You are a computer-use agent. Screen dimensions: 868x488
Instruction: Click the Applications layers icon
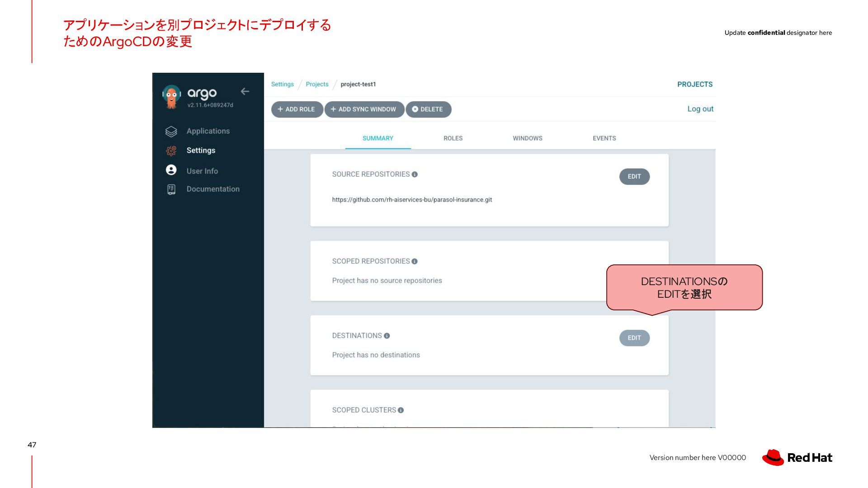click(171, 131)
